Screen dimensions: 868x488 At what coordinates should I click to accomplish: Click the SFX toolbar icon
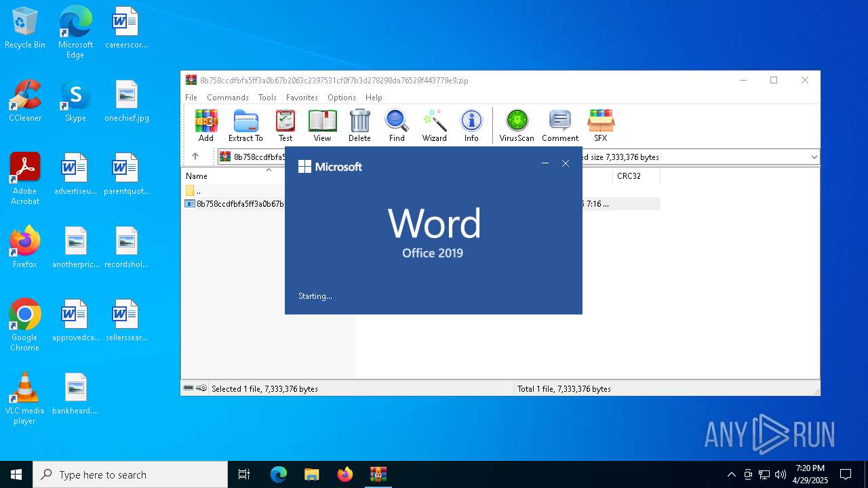point(601,126)
